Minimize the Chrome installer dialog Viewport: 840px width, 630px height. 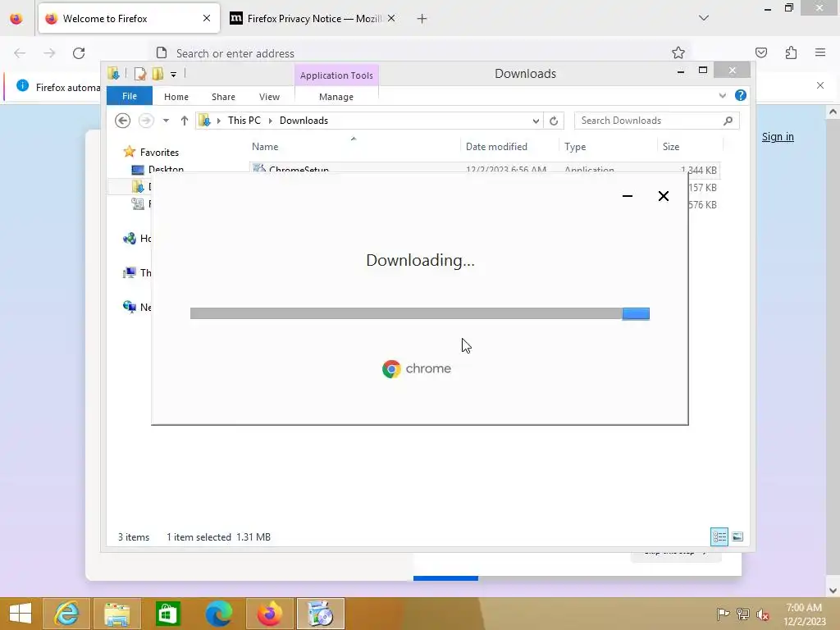click(x=628, y=196)
